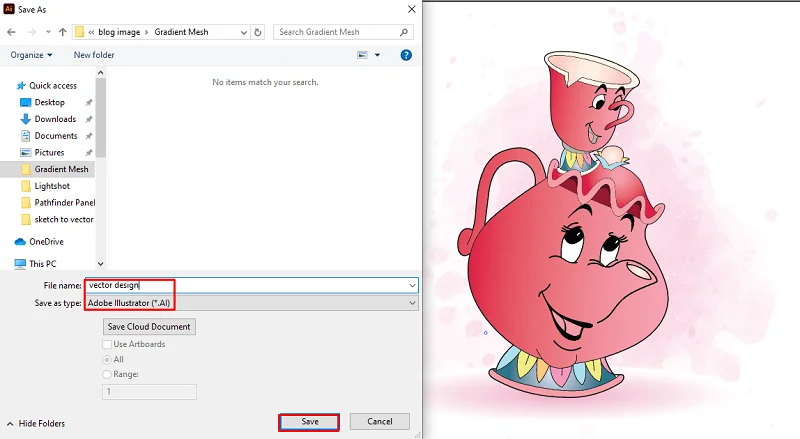Click the Pictures icon in the sidebar
The height and width of the screenshot is (439, 800).
click(x=25, y=152)
